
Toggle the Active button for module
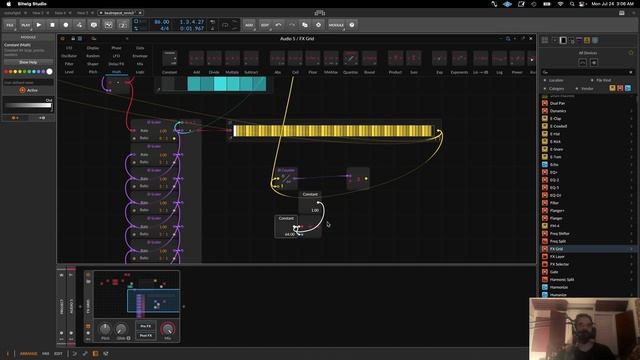tap(28, 90)
